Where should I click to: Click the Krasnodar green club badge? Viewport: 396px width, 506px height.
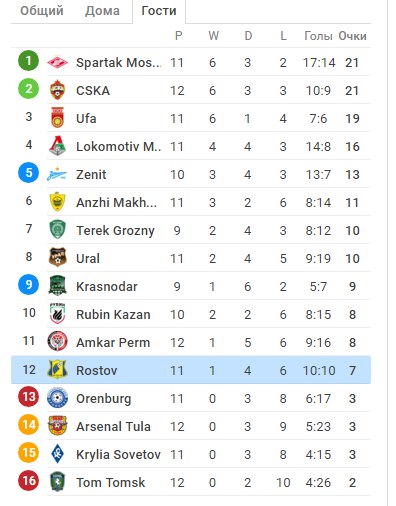57,286
